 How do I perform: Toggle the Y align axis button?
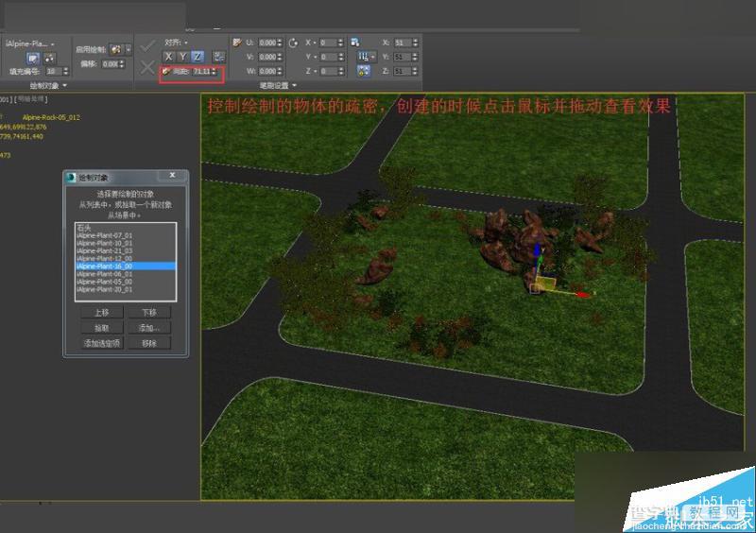pyautogui.click(x=182, y=57)
